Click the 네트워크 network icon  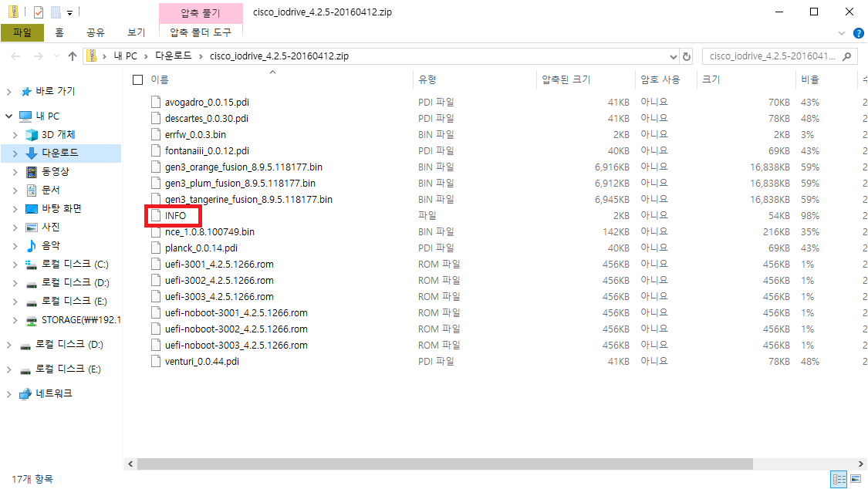click(x=25, y=394)
